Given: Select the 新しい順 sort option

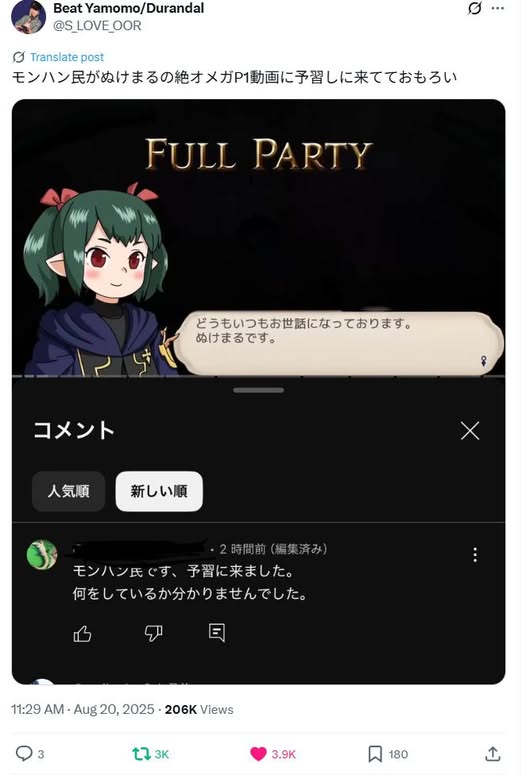Looking at the screenshot, I should 159,491.
